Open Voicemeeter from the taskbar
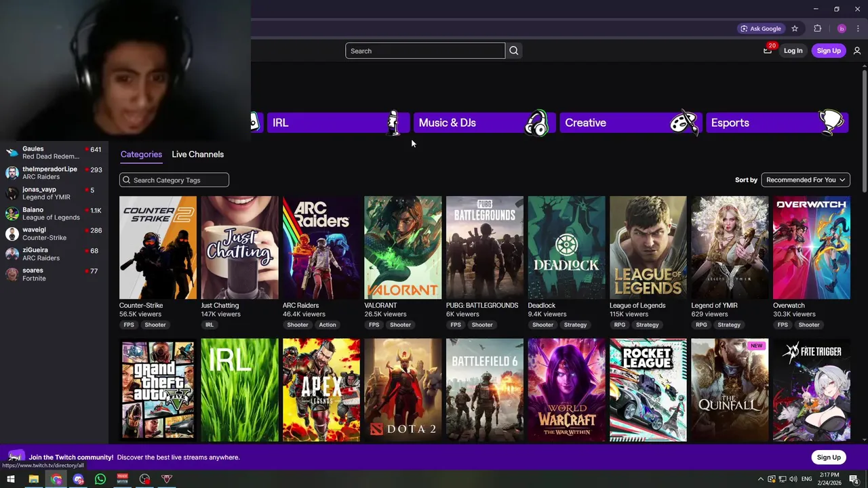 pos(123,479)
